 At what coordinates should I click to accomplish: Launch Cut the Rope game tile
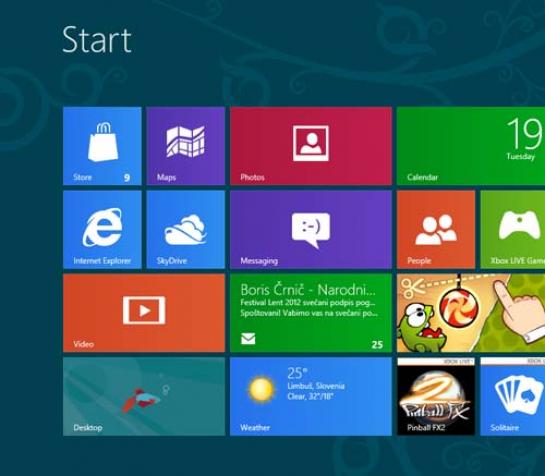tap(471, 313)
